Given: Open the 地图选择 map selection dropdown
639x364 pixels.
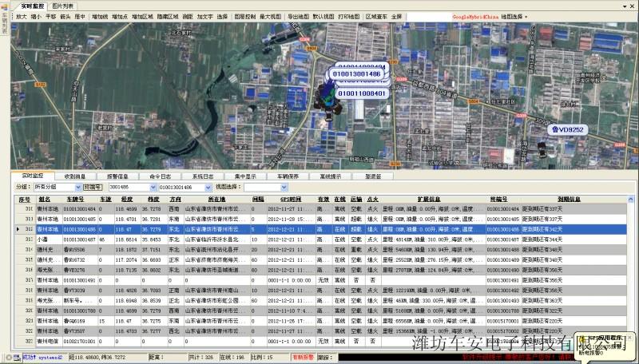Looking at the screenshot, I should [517, 16].
